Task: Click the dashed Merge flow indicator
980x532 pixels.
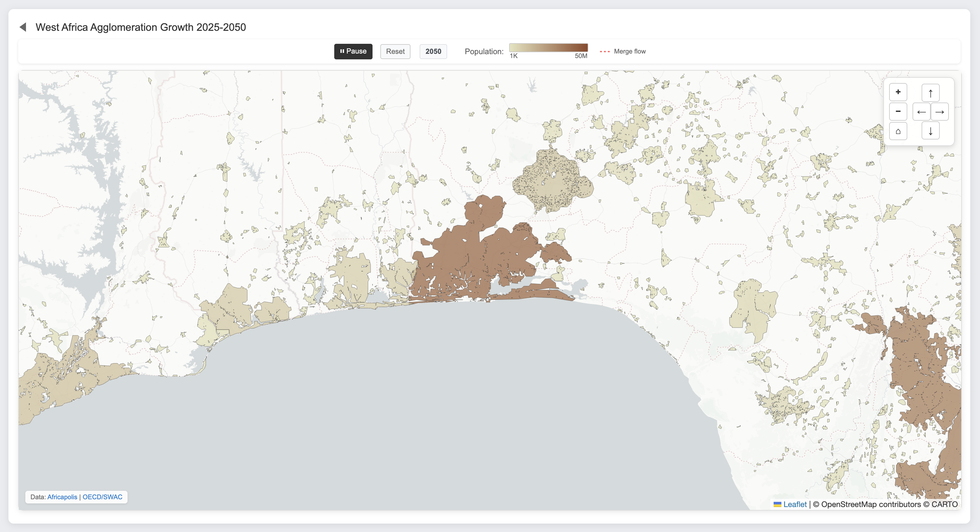Action: [x=605, y=51]
